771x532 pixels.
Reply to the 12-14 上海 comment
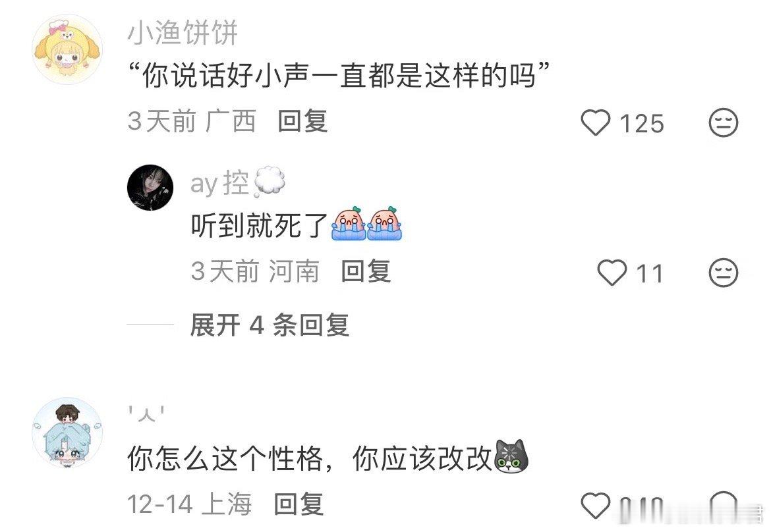point(299,504)
